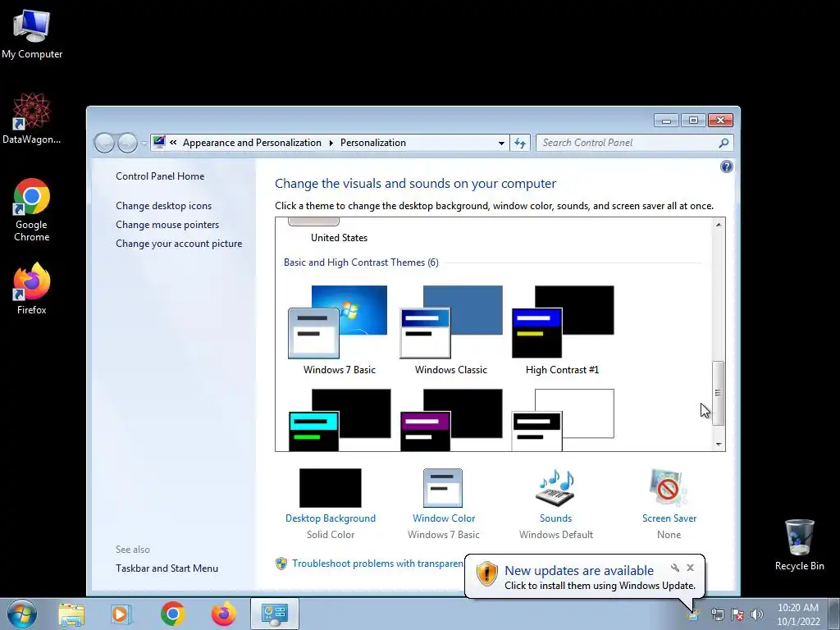
Task: Open the My Computer desktop icon
Action: point(32,34)
